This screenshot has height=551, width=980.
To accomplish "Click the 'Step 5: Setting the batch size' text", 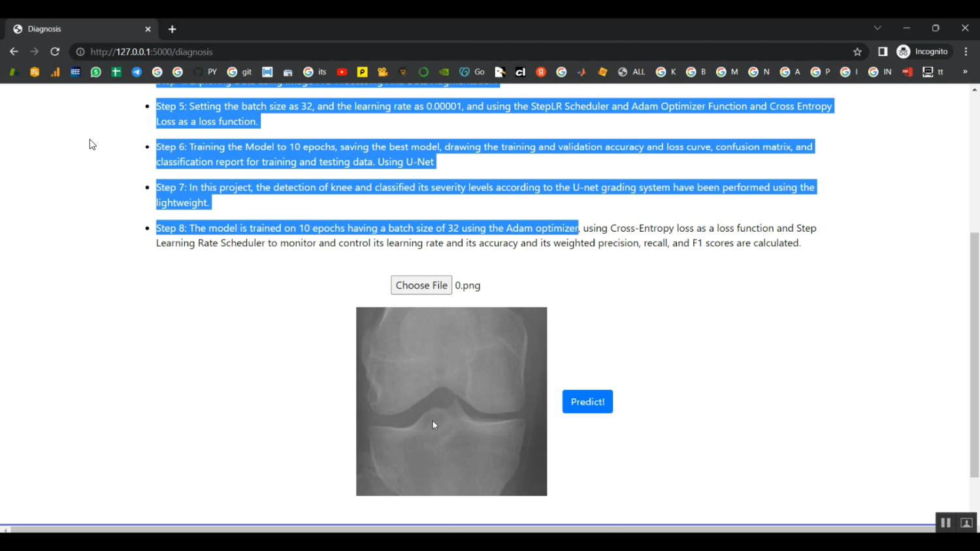I will (x=494, y=114).
